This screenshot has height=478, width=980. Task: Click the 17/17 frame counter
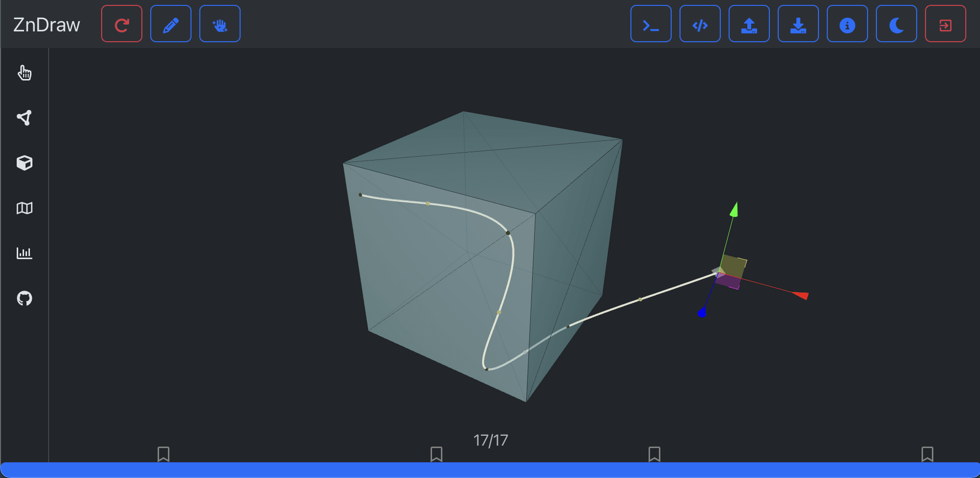[490, 440]
